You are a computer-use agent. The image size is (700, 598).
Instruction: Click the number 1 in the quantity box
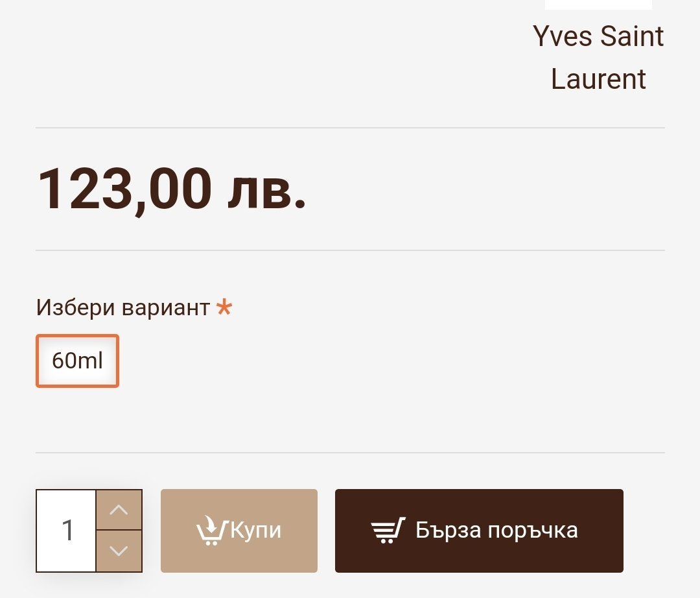[x=67, y=531]
